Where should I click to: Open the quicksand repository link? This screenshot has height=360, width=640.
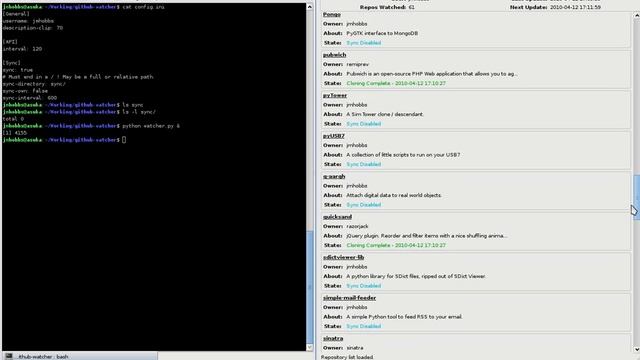click(x=337, y=217)
